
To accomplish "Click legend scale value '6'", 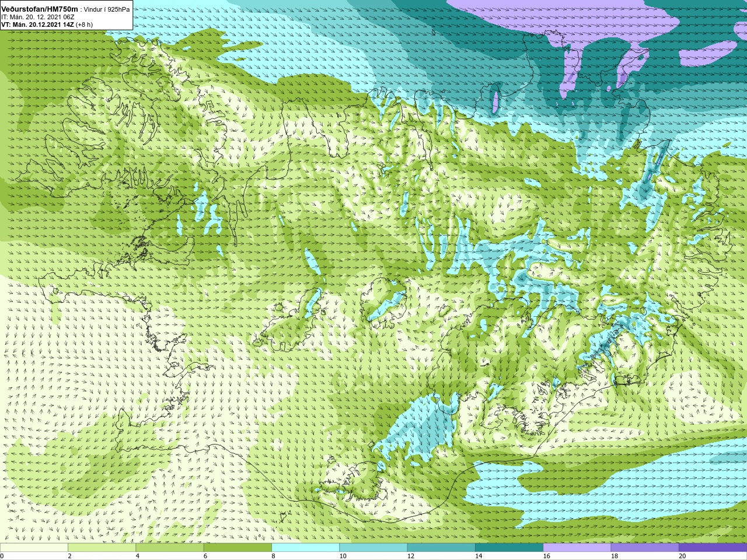I will click(205, 556).
